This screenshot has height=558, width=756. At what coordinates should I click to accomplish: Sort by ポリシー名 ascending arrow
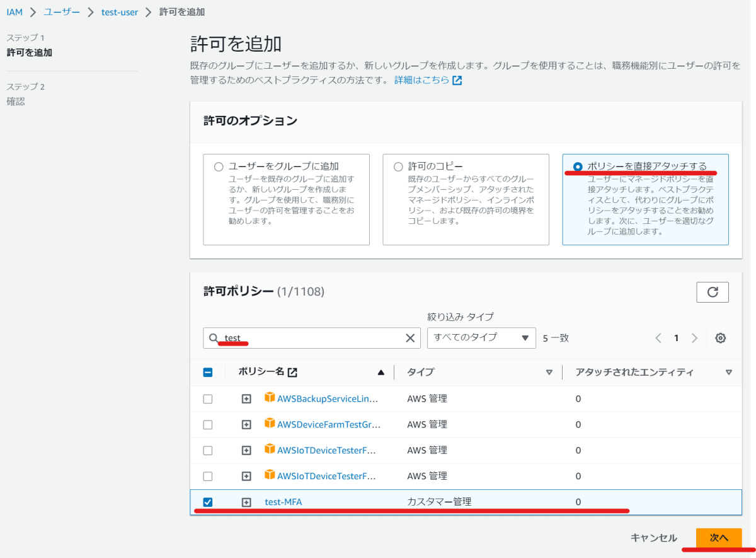tap(381, 373)
